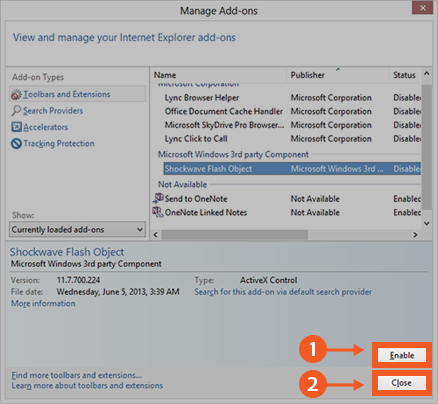Viewport: 438px width, 404px height.
Task: Click the Search Providers magnifier icon
Action: tap(16, 111)
